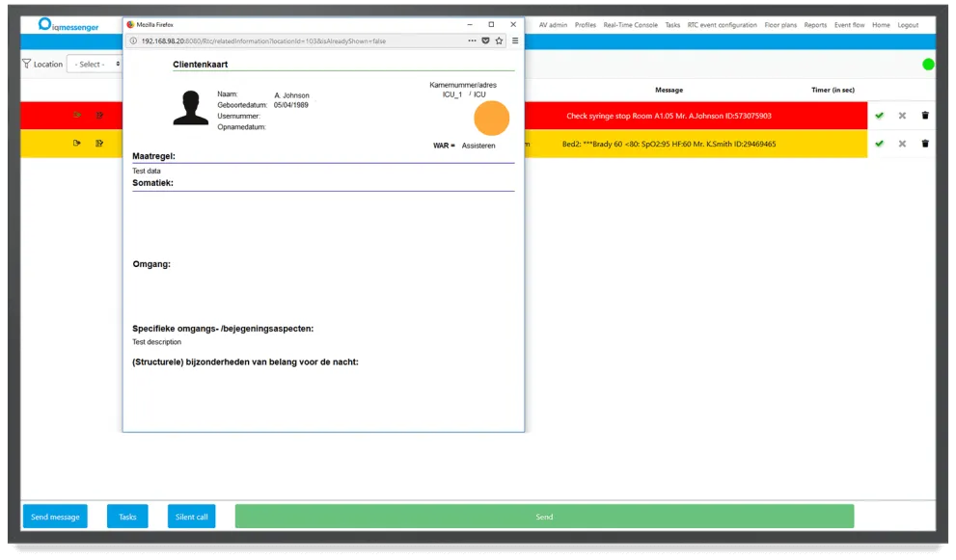Click the blue Tasks button at bottom

pos(127,517)
